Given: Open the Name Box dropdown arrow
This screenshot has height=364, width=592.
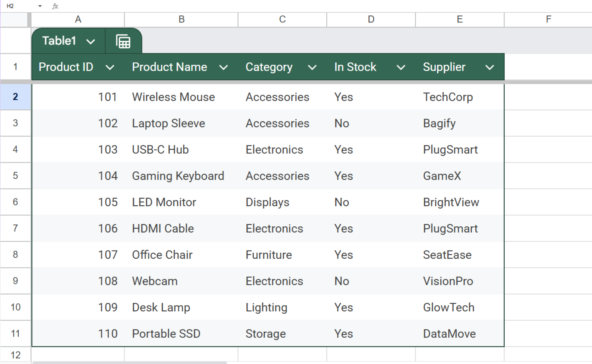Looking at the screenshot, I should (40, 6).
